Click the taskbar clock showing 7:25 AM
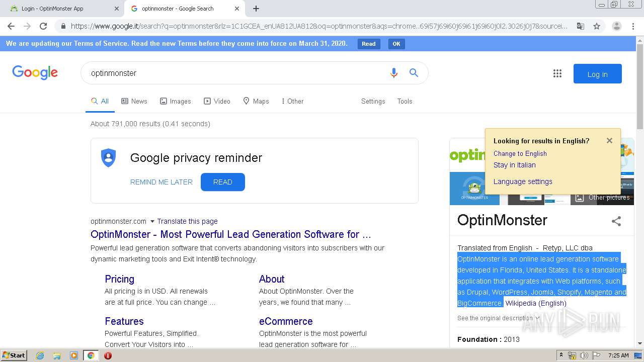Screen dimensions: 644x362 pyautogui.click(x=618, y=355)
